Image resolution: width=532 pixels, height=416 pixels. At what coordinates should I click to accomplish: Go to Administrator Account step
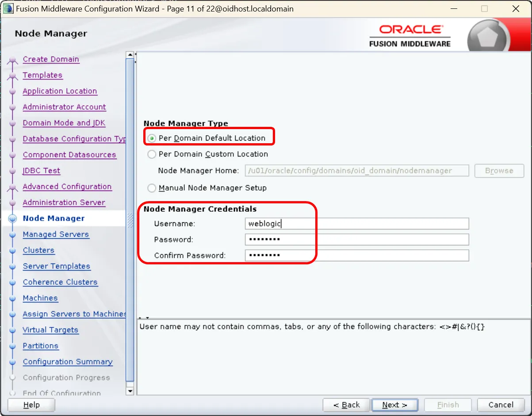coord(64,107)
